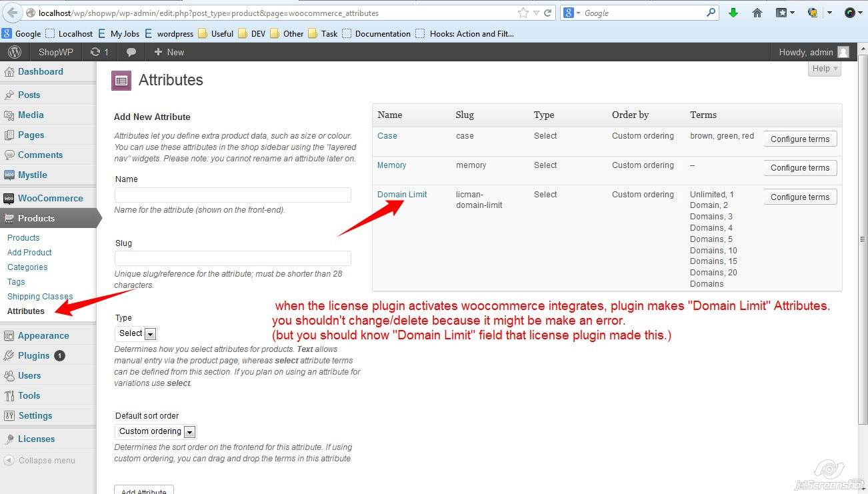Screen dimensions: 868x494
Task: Click inside the attribute Name field
Action: point(232,195)
